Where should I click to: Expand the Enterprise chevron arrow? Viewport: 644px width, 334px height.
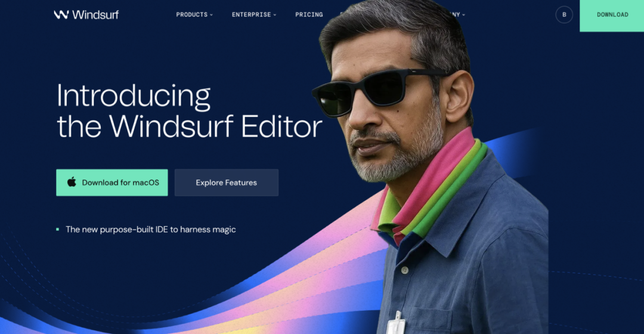pos(275,15)
